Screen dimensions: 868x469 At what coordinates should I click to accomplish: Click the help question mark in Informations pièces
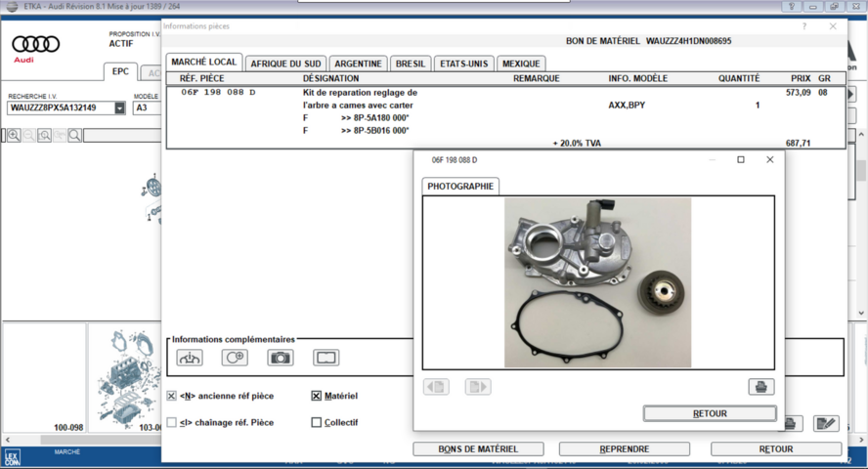click(804, 26)
